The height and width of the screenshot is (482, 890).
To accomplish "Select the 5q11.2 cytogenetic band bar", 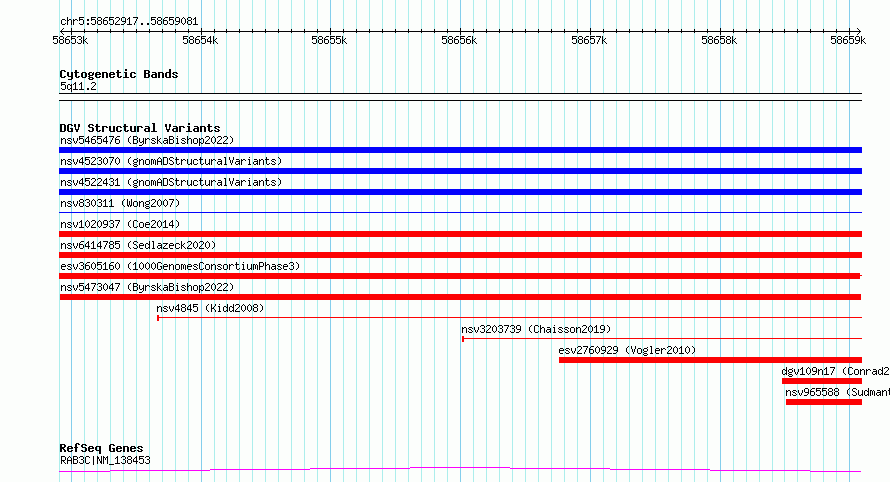I will point(460,97).
